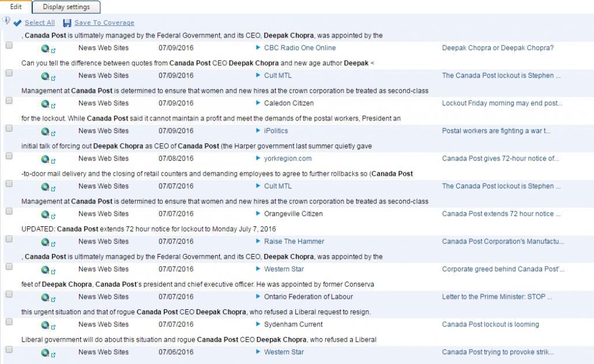Open the globe icon in Orangeville Citizen row
This screenshot has width=594, height=364.
pos(45,214)
